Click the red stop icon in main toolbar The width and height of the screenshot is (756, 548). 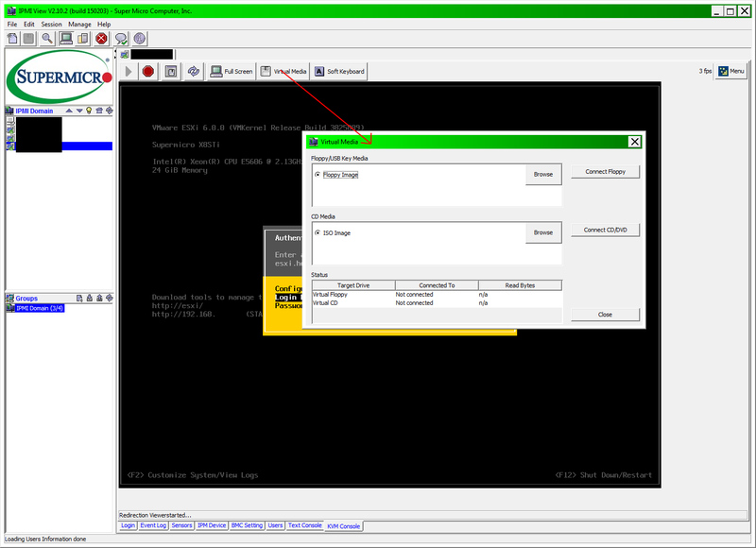tap(101, 38)
